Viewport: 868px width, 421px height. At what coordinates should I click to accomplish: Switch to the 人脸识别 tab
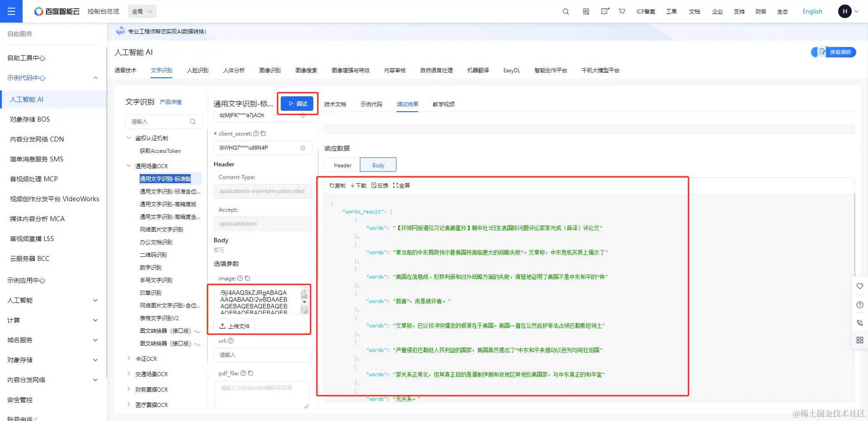pos(198,71)
